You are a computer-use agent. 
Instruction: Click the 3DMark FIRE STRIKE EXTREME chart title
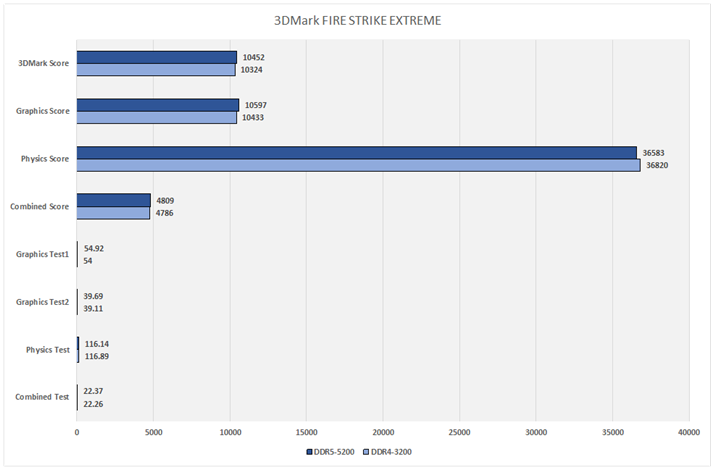click(x=357, y=20)
